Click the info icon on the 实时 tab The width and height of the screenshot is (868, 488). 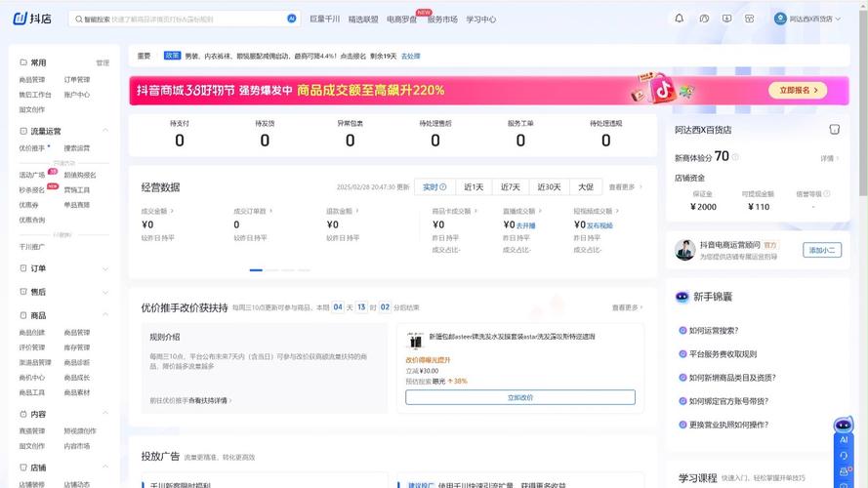(443, 187)
